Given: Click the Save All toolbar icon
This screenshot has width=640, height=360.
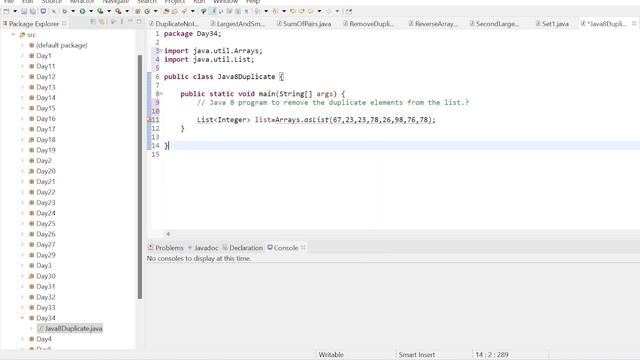Looking at the screenshot, I should pyautogui.click(x=33, y=11).
